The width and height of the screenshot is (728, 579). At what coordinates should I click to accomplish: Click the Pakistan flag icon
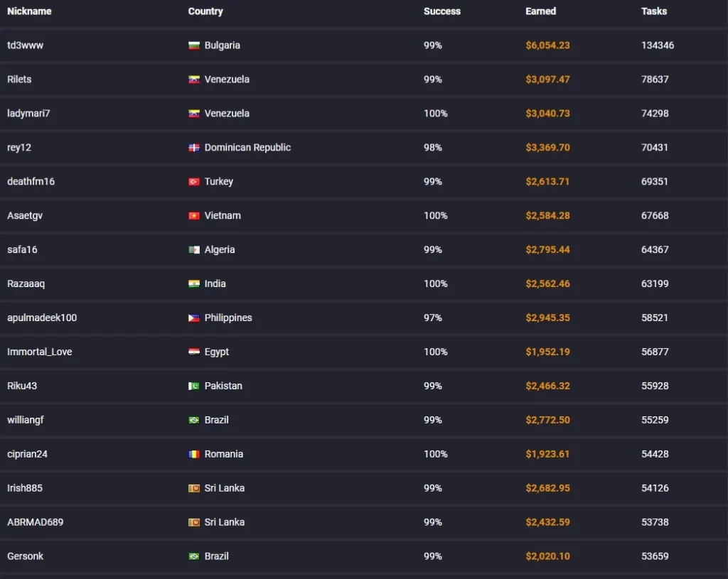[x=193, y=386]
